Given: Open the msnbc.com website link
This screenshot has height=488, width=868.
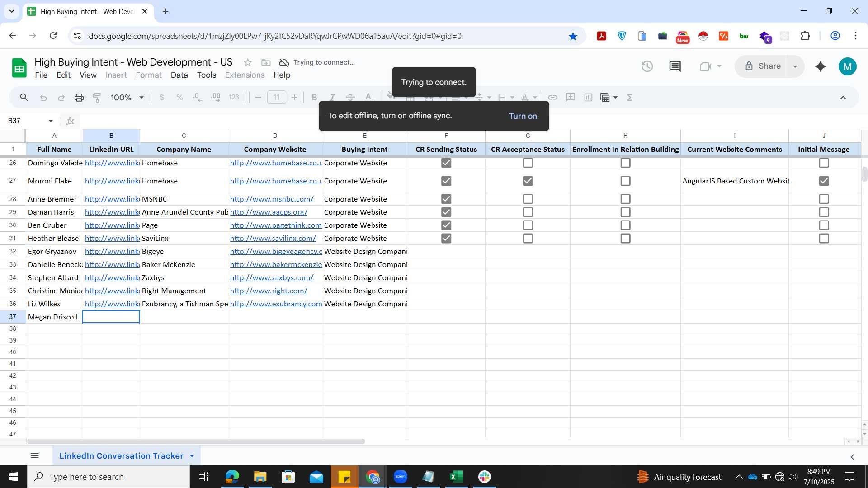Looking at the screenshot, I should (x=272, y=199).
